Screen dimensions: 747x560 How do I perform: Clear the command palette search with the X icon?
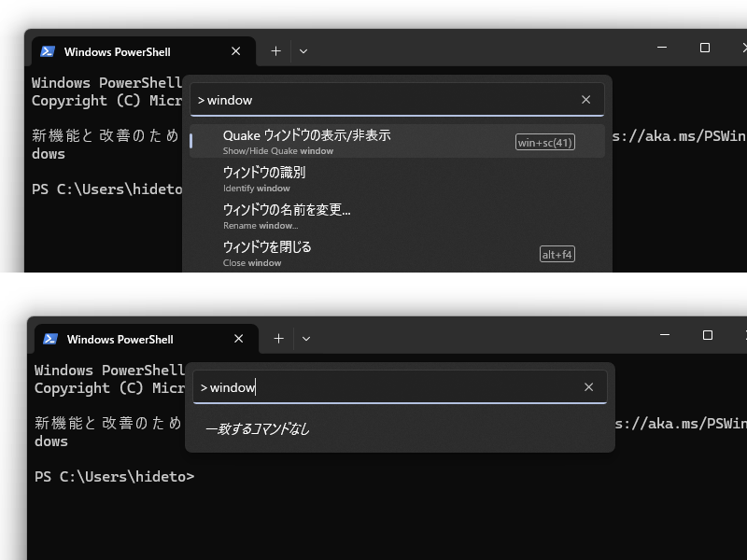click(585, 99)
